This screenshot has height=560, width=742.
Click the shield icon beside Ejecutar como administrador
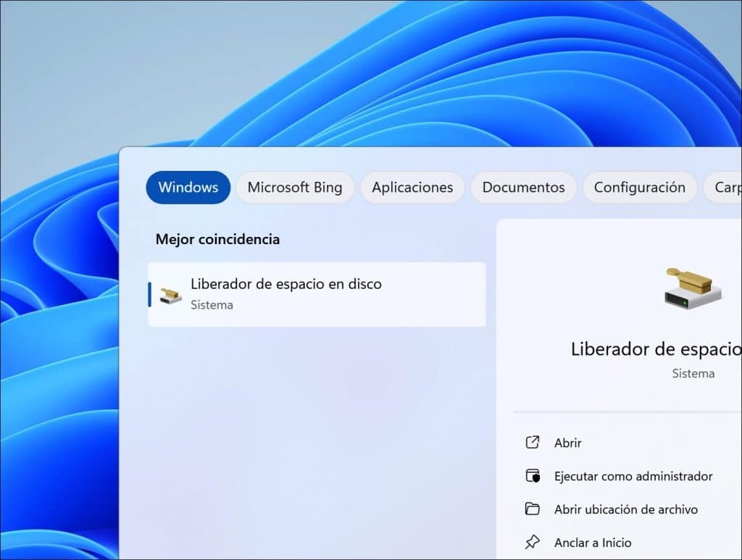(x=533, y=476)
